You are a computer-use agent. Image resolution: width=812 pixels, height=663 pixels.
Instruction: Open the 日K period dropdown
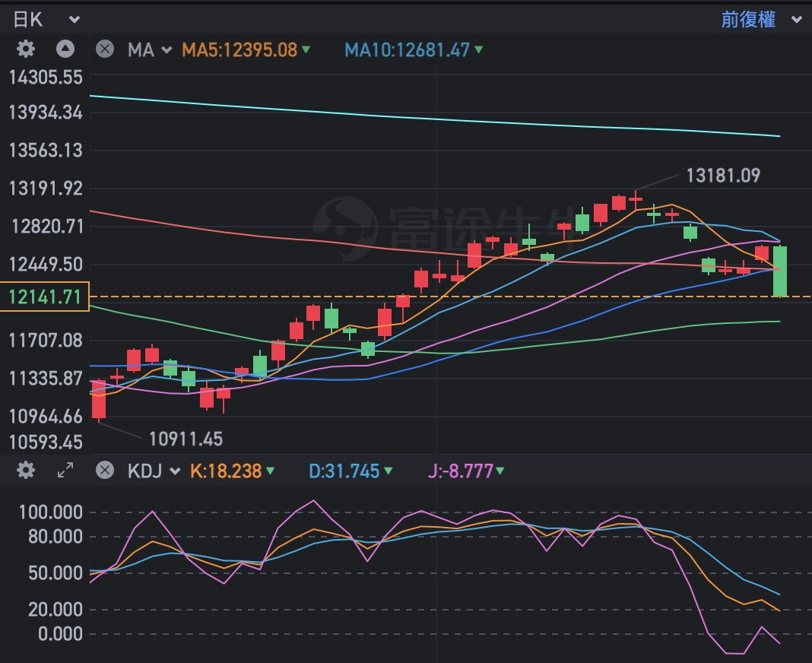[46, 20]
